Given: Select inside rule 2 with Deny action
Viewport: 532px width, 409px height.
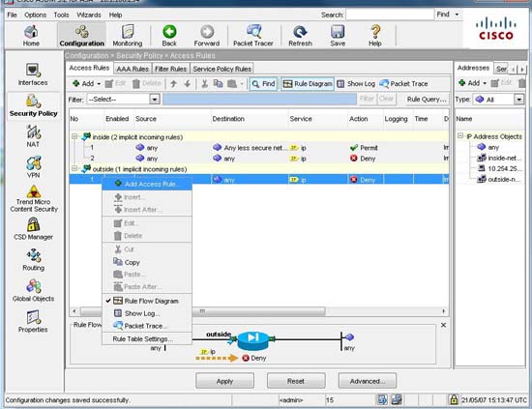Looking at the screenshot, I should [259, 159].
